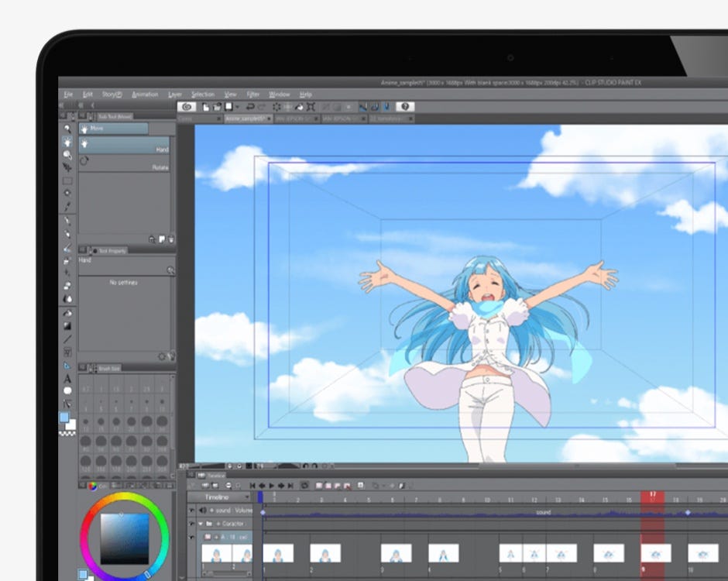
Task: Go to last frame in timeline
Action: click(290, 485)
